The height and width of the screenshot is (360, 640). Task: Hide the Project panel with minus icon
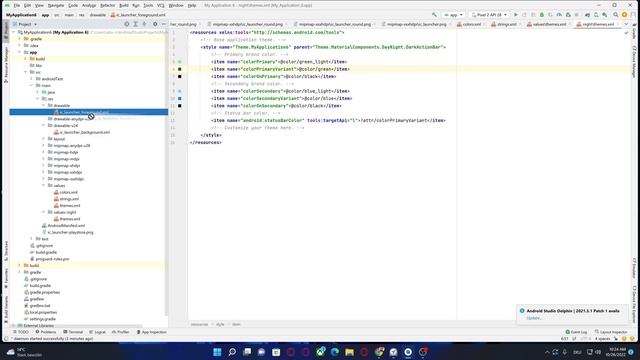tap(164, 24)
